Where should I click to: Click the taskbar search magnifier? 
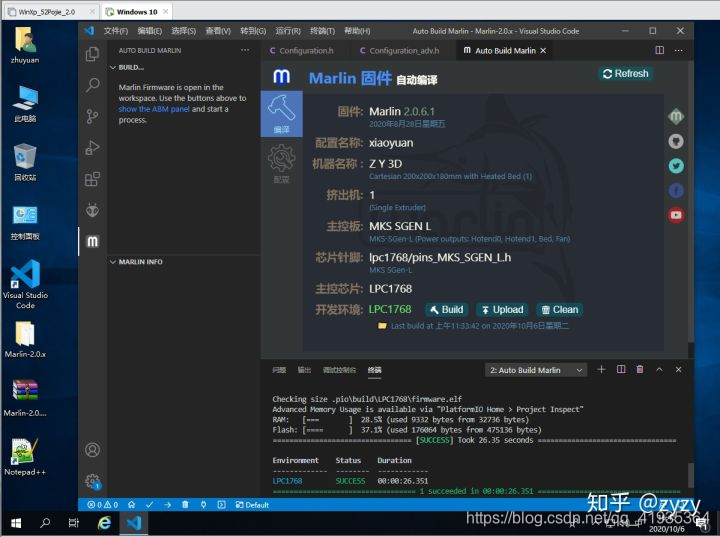pyautogui.click(x=45, y=523)
